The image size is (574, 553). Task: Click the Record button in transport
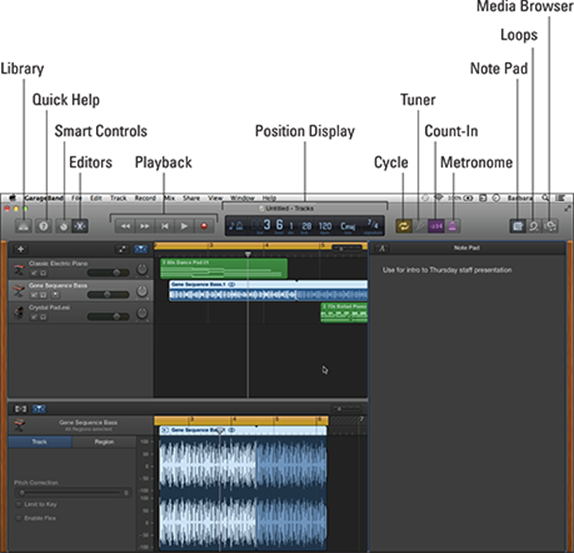click(x=204, y=226)
